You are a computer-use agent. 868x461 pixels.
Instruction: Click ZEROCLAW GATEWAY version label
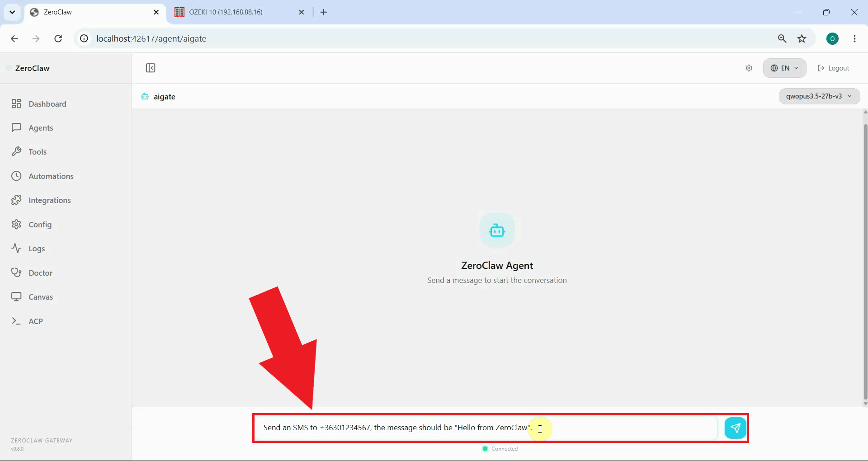[42, 444]
